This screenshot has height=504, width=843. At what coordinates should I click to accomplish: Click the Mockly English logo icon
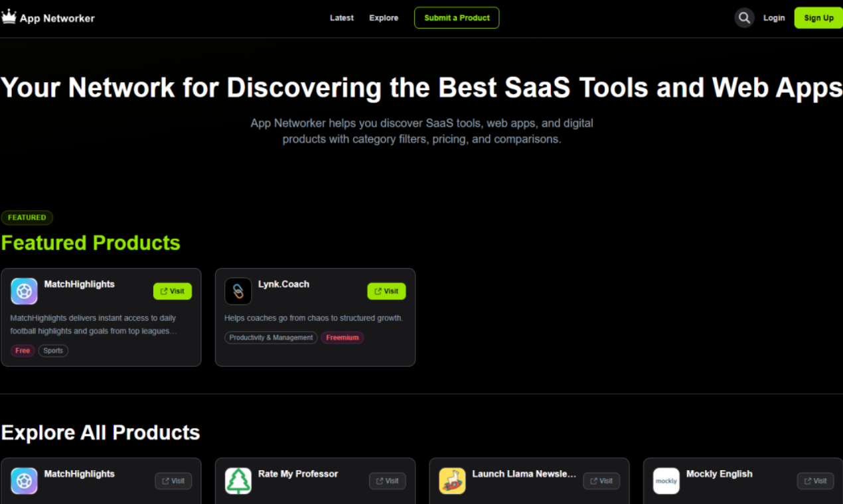pos(666,481)
